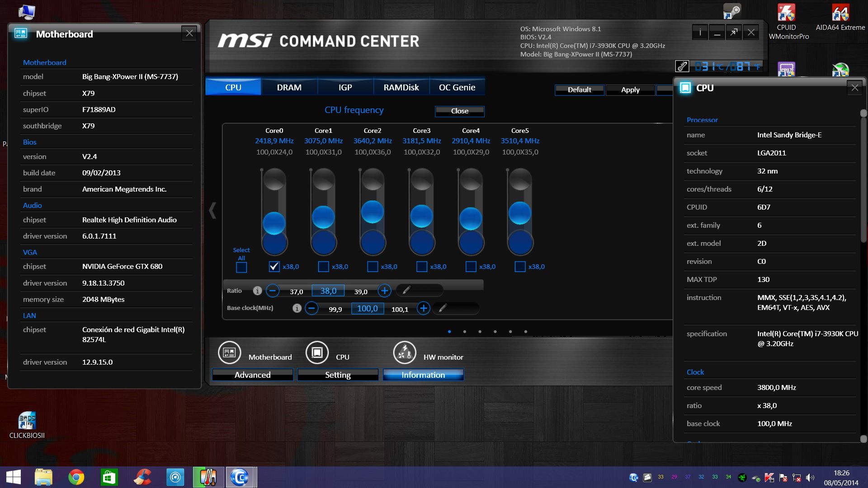
Task: Open the Computer desktop icon at top left
Action: (x=27, y=12)
